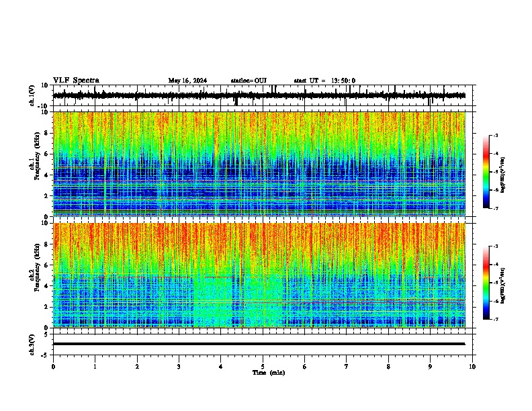Click the "VLF Spectra" title text

[76, 81]
